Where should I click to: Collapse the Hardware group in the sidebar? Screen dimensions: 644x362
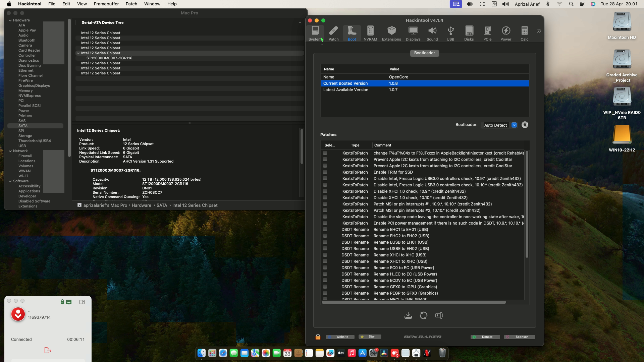10,20
